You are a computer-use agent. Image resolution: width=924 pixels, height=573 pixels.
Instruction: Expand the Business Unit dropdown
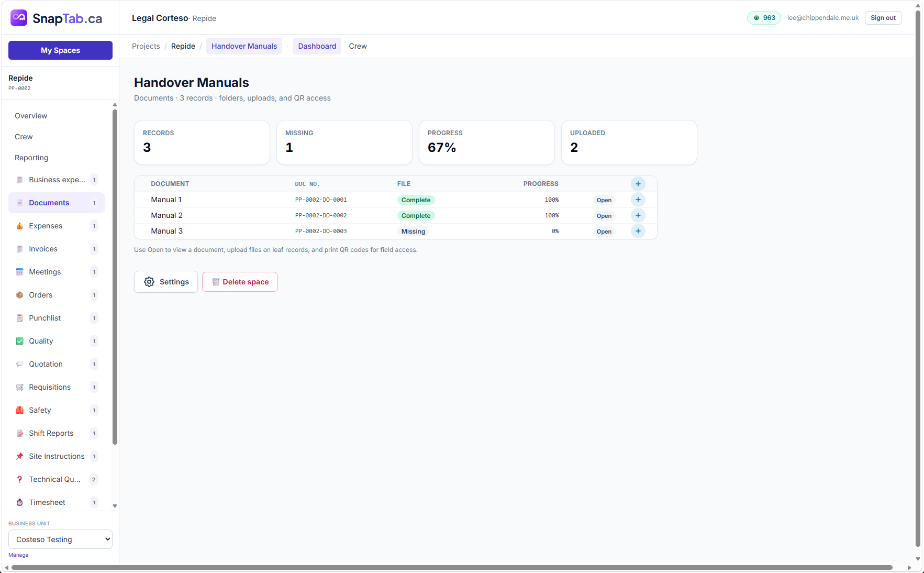point(60,539)
